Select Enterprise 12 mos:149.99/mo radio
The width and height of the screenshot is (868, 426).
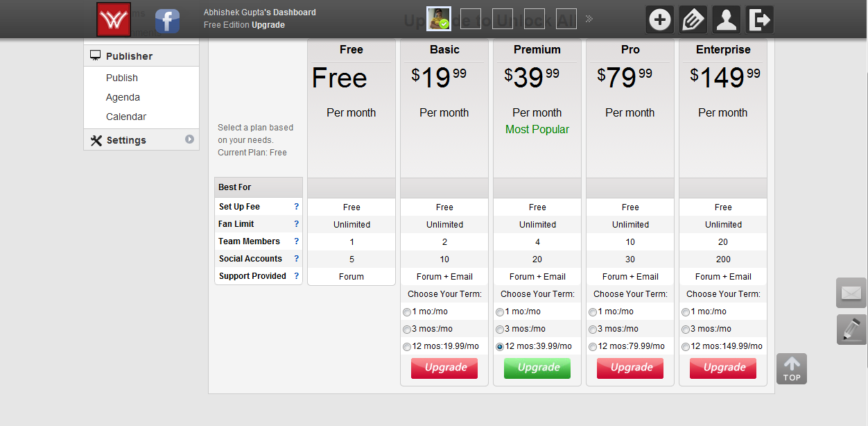[686, 347]
